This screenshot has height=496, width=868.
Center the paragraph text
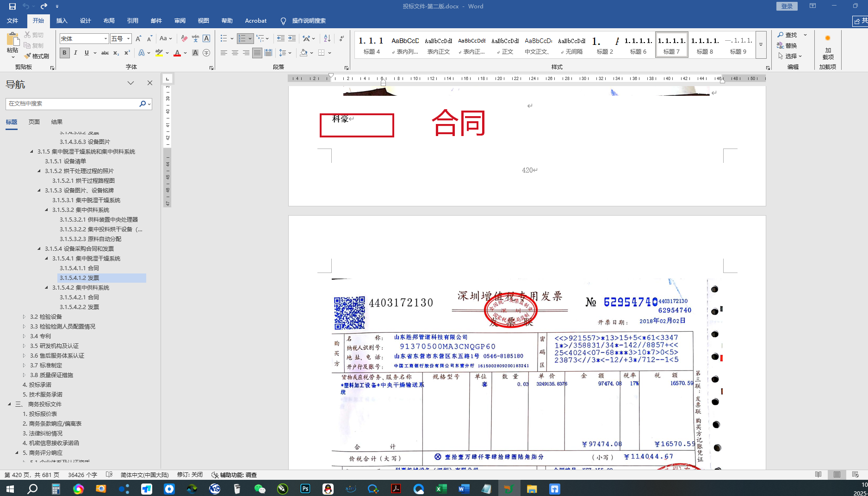coord(235,53)
